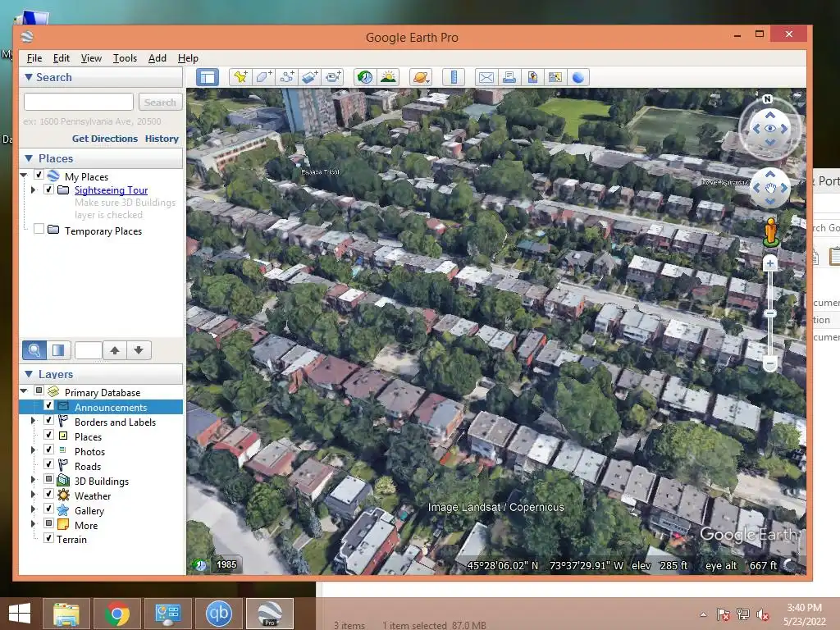Open the 1985 historical imagery clock icon
The height and width of the screenshot is (630, 840).
[200, 564]
